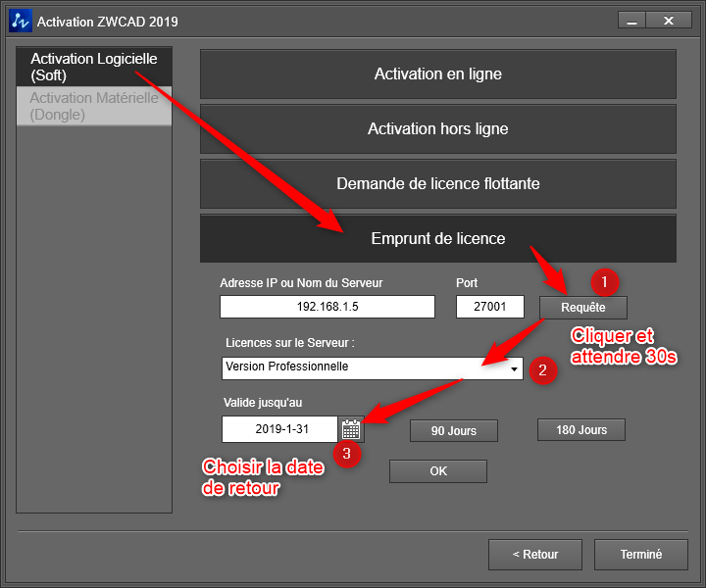
Task: Click the Valide jusqu'au date field
Action: 279,429
